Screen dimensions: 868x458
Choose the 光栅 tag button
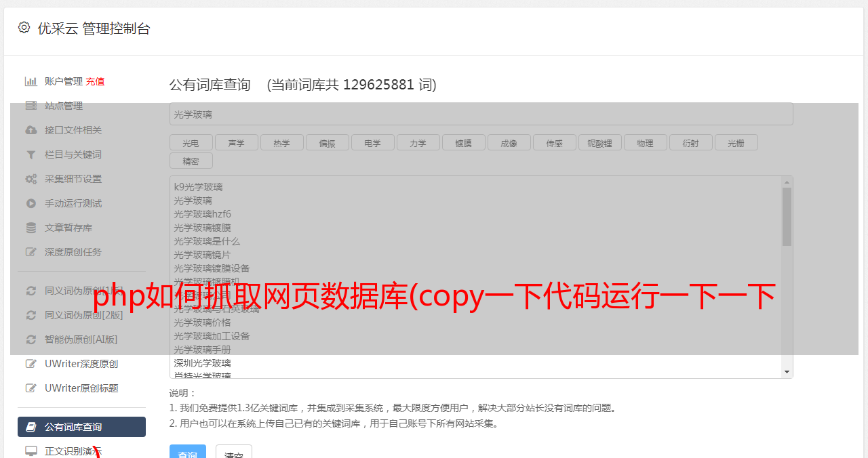pos(736,142)
